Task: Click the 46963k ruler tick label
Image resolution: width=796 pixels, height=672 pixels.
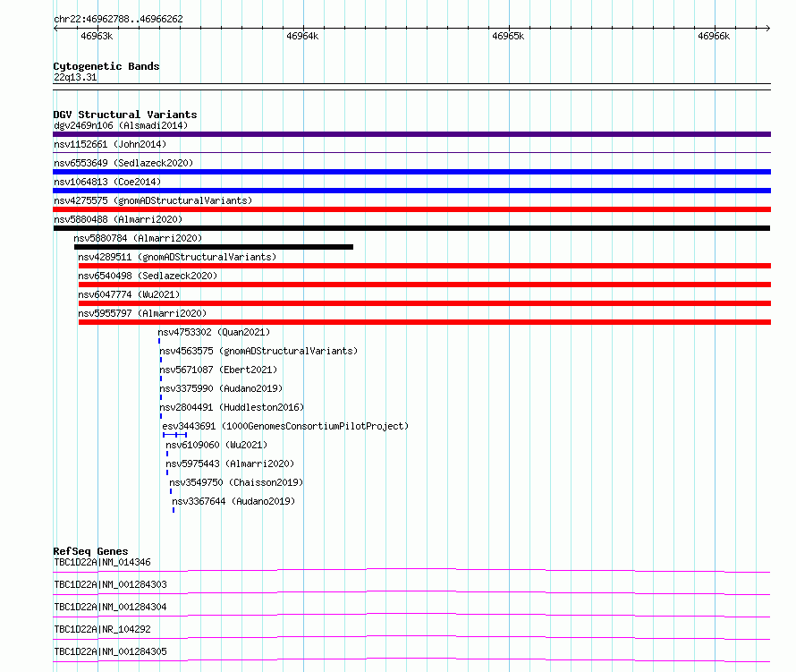Action: coord(97,36)
